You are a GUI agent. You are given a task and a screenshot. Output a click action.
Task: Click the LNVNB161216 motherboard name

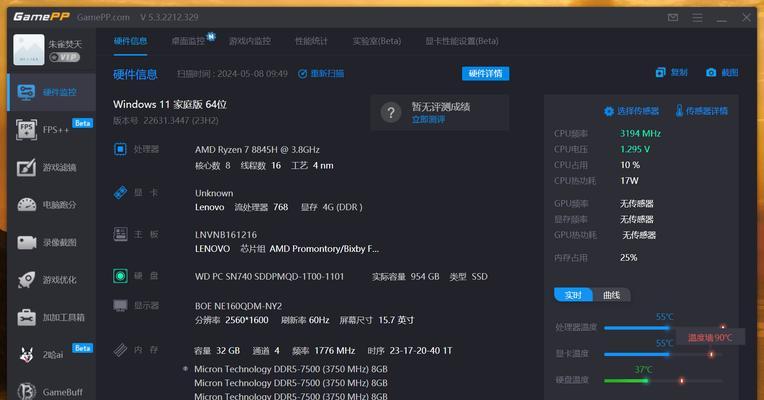pyautogui.click(x=226, y=235)
